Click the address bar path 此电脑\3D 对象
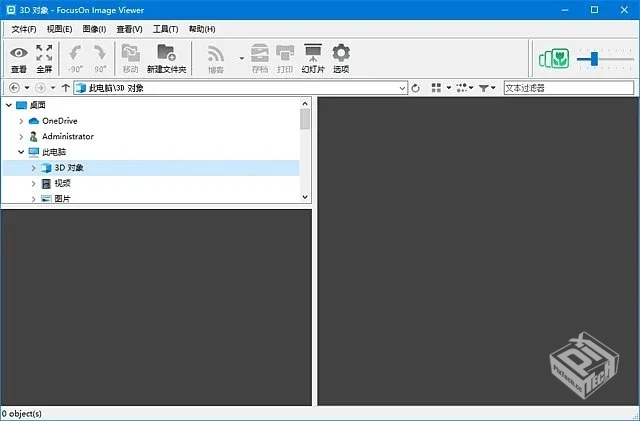The height and width of the screenshot is (421, 640). 116,88
